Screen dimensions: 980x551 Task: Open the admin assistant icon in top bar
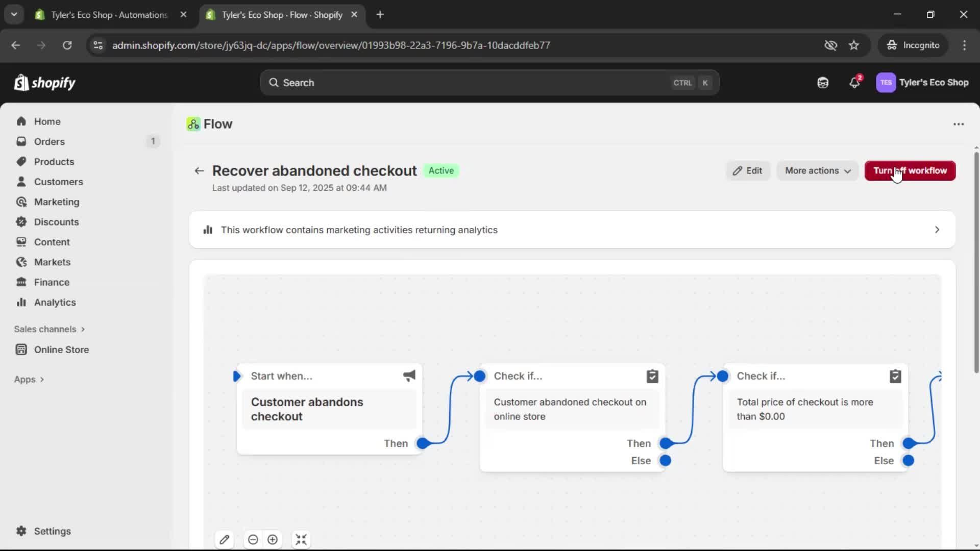click(823, 82)
